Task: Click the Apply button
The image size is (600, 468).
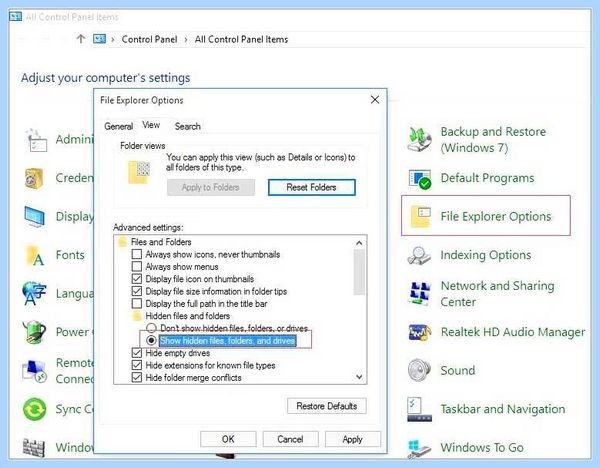Action: [352, 439]
